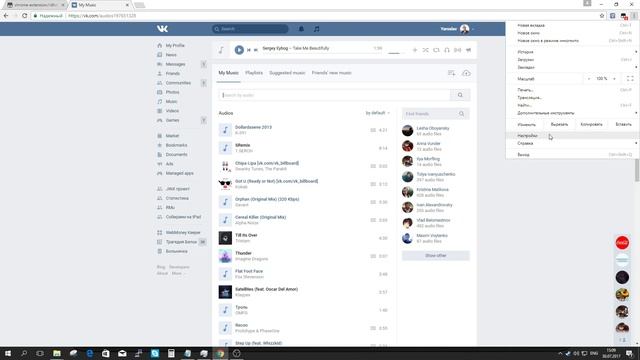Focus the VK header search field
This screenshot has width=640, height=360.
(x=250, y=29)
